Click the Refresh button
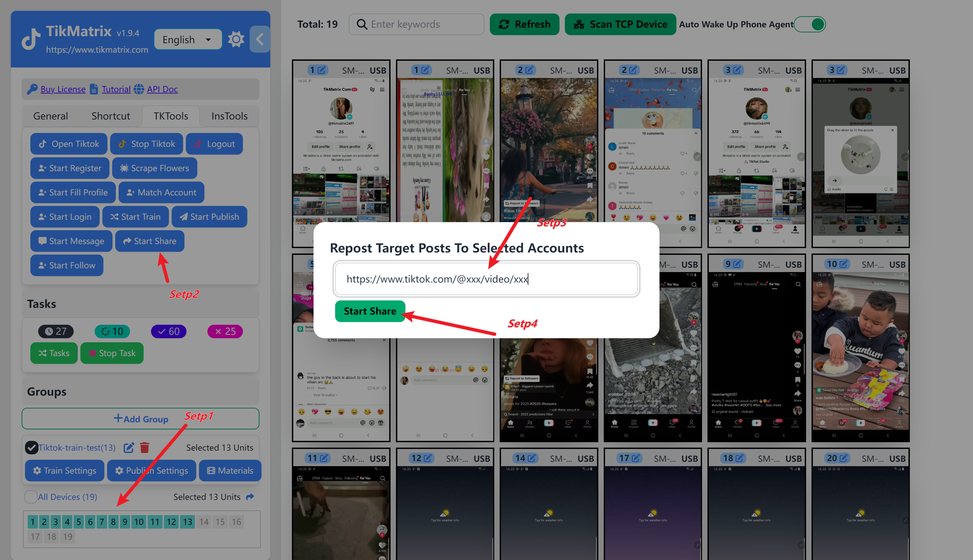Viewport: 973px width, 560px height. pos(524,24)
